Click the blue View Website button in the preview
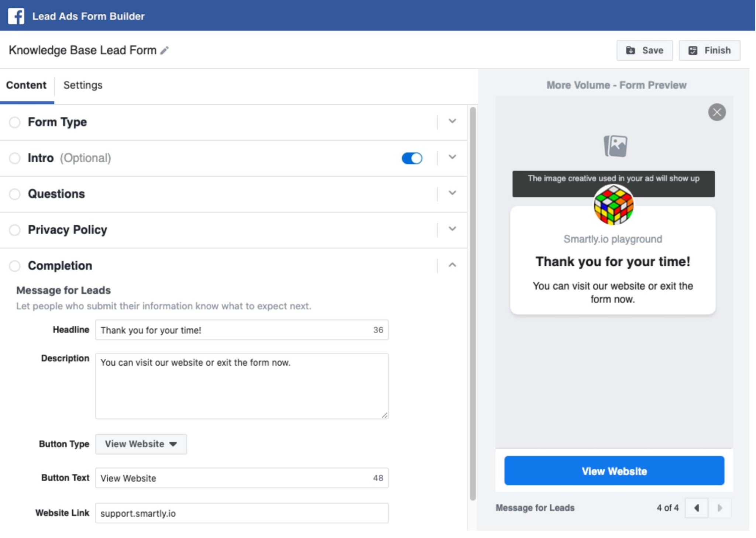 [x=614, y=470]
